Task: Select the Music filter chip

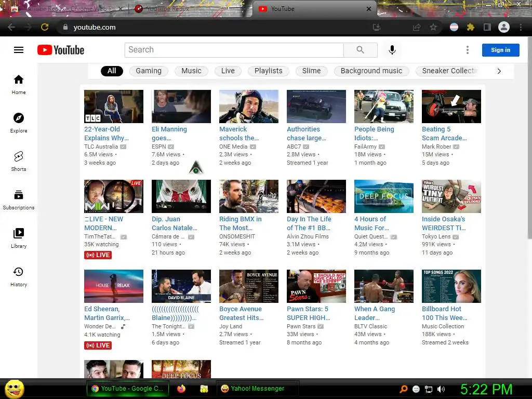Action: point(191,71)
